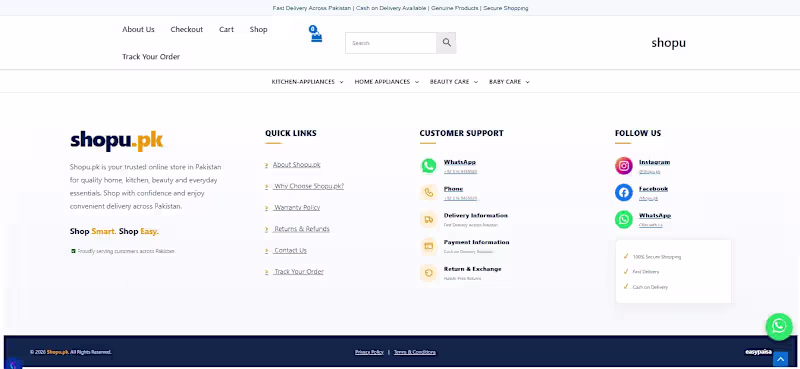Viewport: 800px width, 369px height.
Task: Click the Phone label under Customer Support
Action: [x=454, y=189]
